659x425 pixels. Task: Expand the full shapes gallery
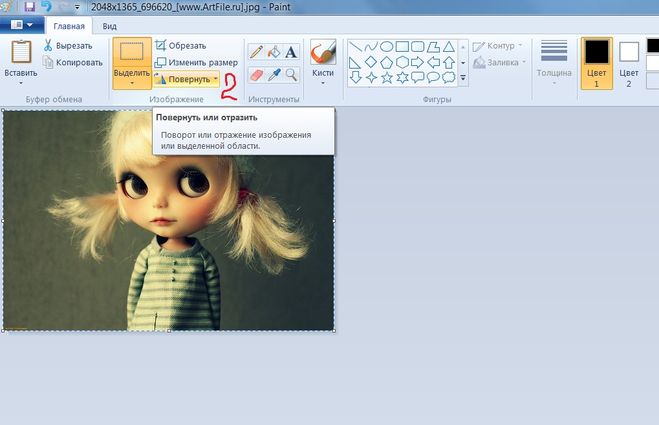(463, 78)
